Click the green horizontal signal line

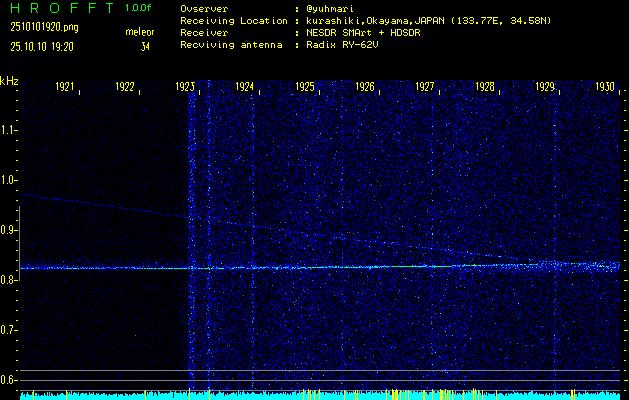pos(300,267)
